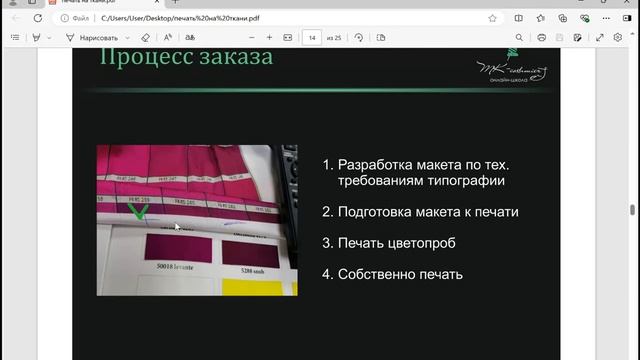Search within the PDF document
Image resolution: width=640 pixels, height=360 pixels.
tap(519, 38)
